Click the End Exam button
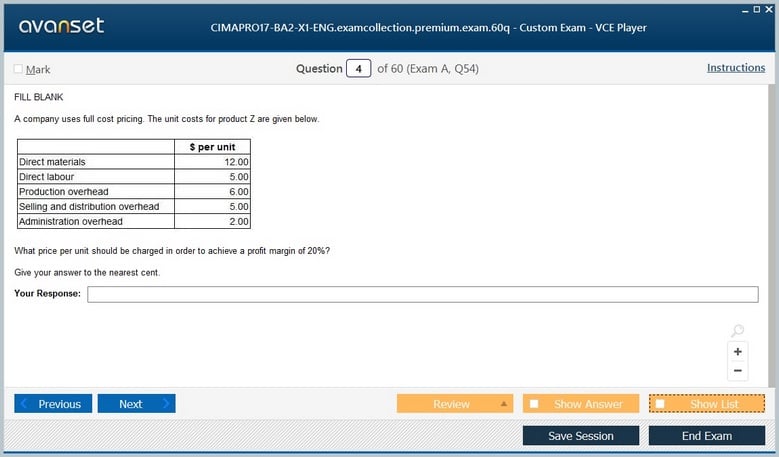The height and width of the screenshot is (457, 779). 706,436
